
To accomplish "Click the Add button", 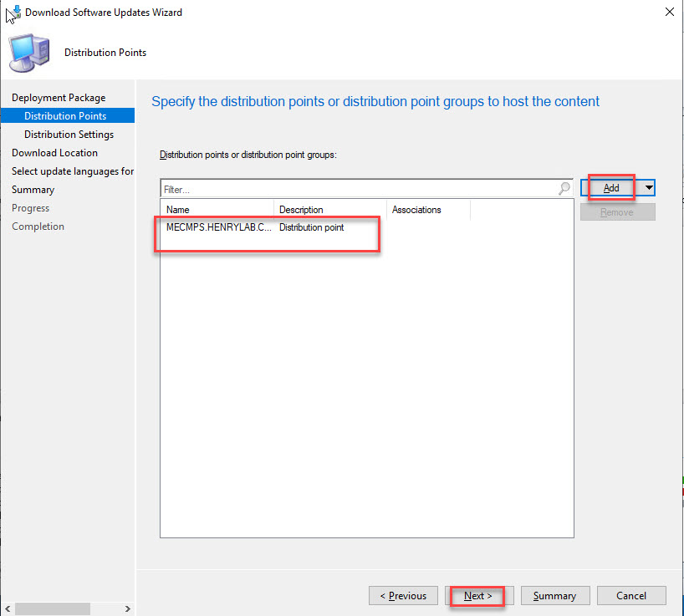I will pos(611,188).
